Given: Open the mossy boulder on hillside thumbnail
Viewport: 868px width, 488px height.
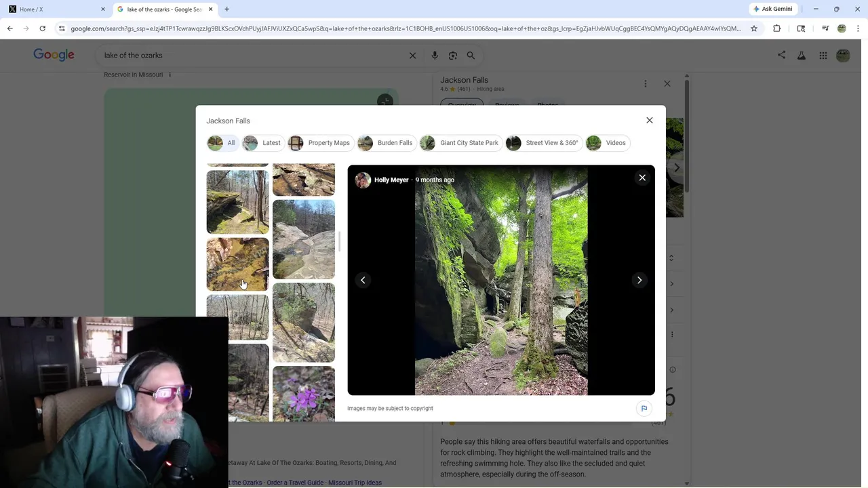Looking at the screenshot, I should click(303, 323).
